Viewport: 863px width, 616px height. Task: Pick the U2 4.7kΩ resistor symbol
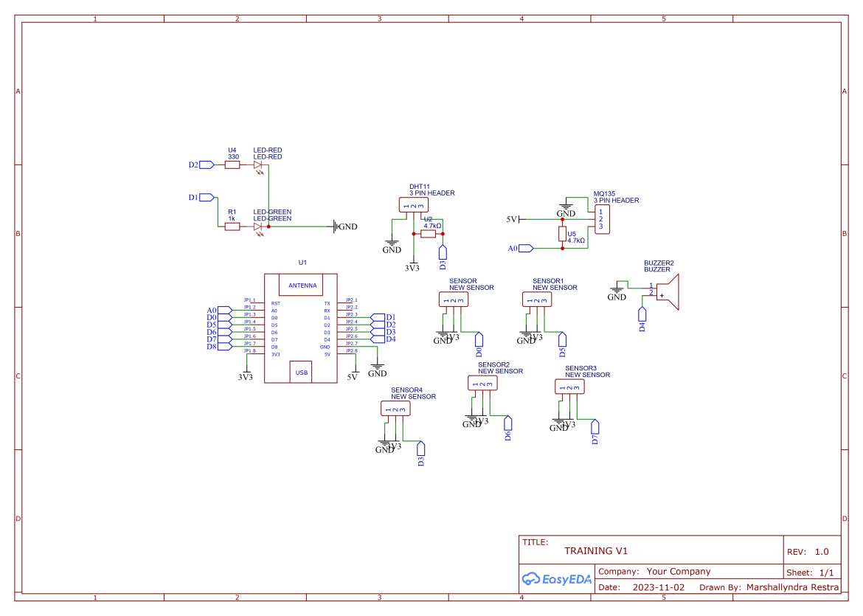(x=429, y=234)
